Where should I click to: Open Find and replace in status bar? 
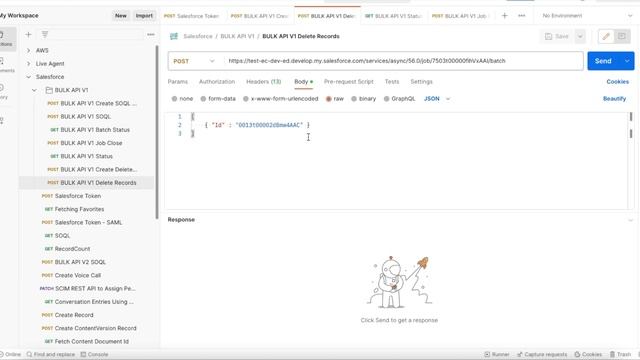51,354
